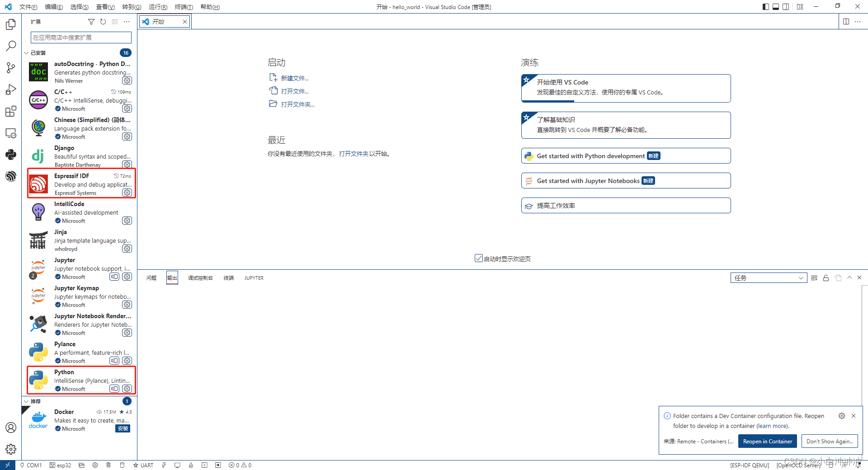Viewport: 868px width, 470px height.
Task: Open Remote Explorer view in activity bar
Action: (x=11, y=133)
